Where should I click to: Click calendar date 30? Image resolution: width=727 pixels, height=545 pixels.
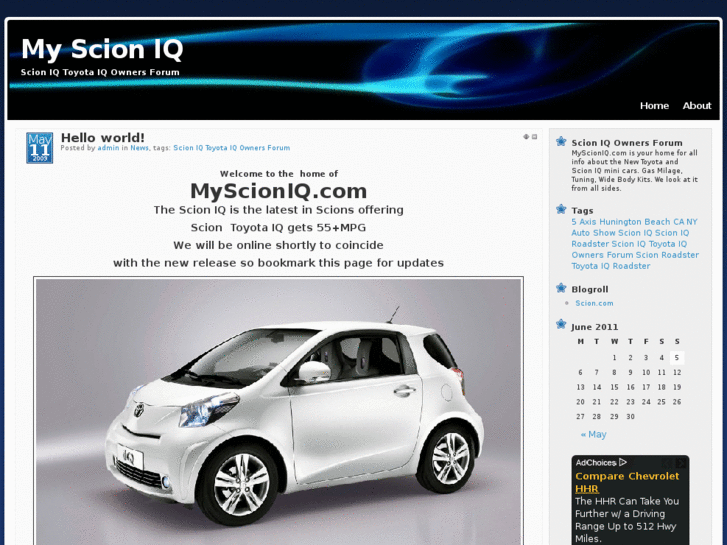630,417
